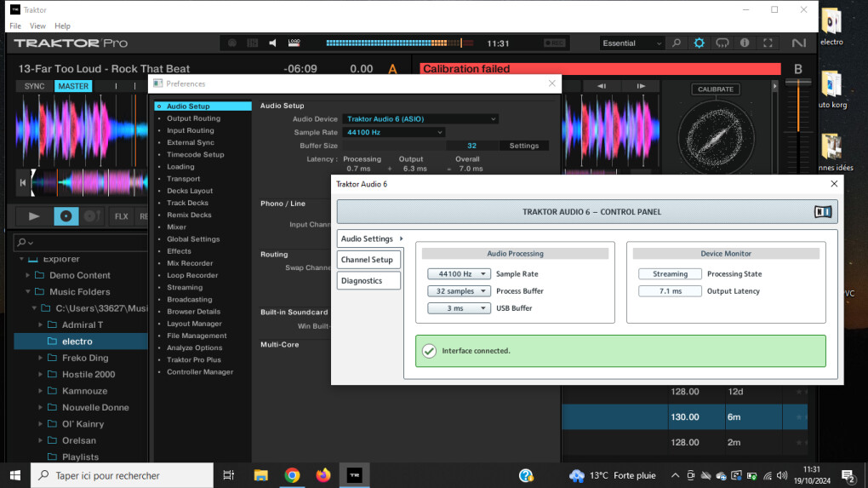Screen dimensions: 868x488
Task: Open File menu
Action: [x=15, y=26]
